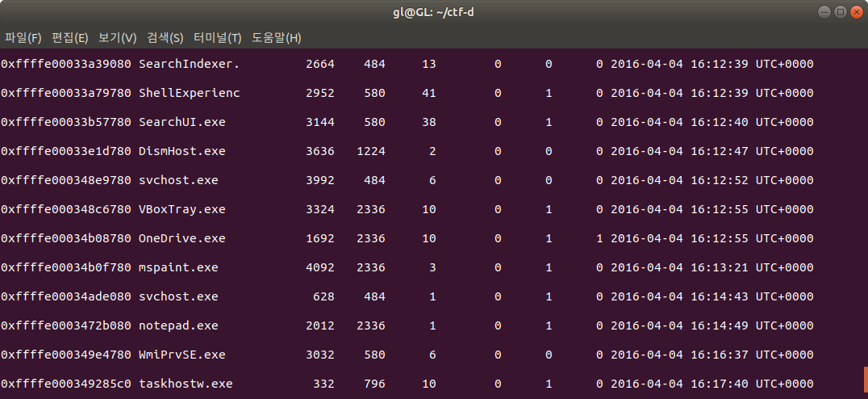Open the 도움말(H) menu
The image size is (868, 399).
[x=276, y=38]
